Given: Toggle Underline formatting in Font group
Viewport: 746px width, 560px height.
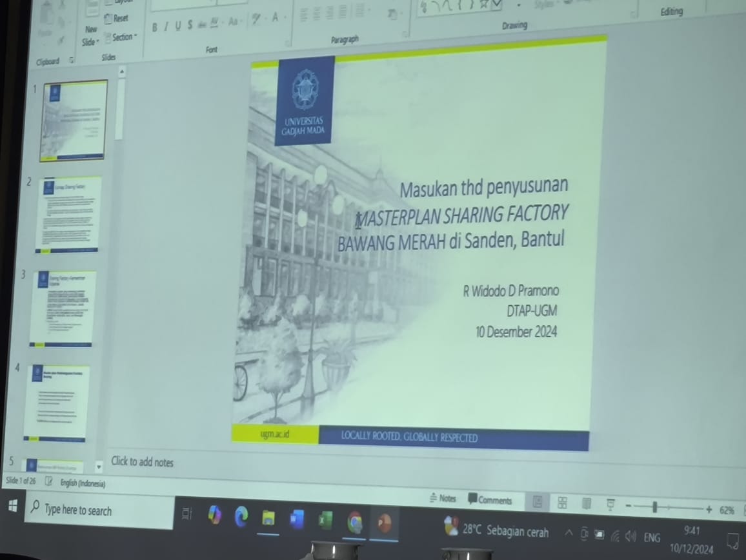Looking at the screenshot, I should 178,26.
